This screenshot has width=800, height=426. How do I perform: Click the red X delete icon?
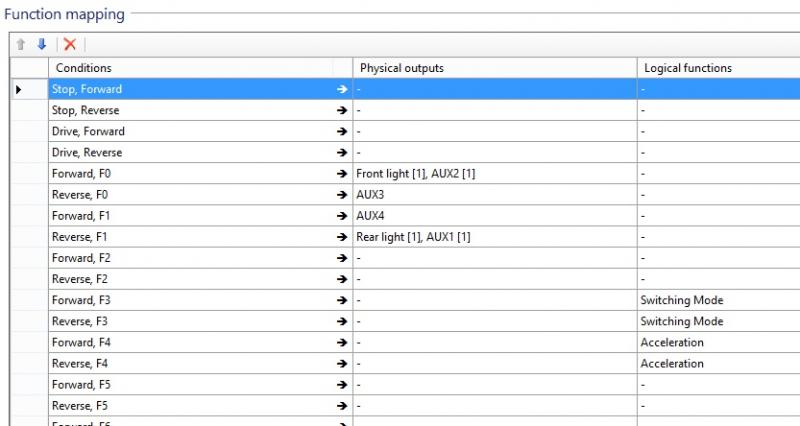coord(70,44)
